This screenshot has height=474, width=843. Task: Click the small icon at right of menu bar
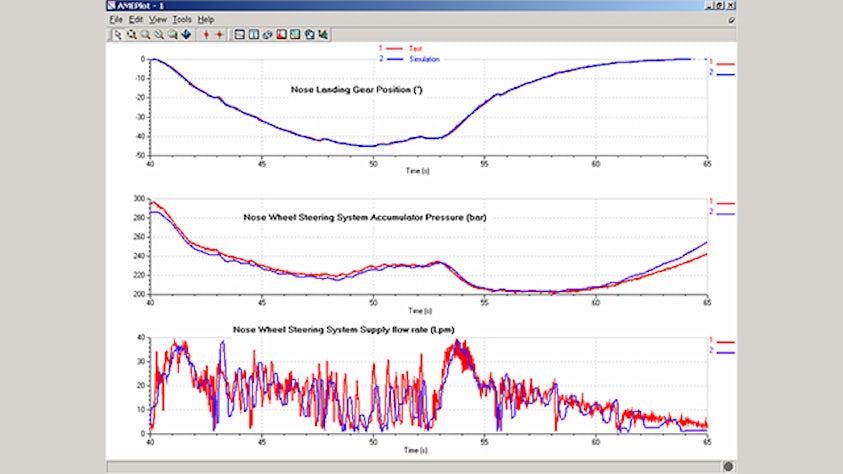tap(731, 20)
